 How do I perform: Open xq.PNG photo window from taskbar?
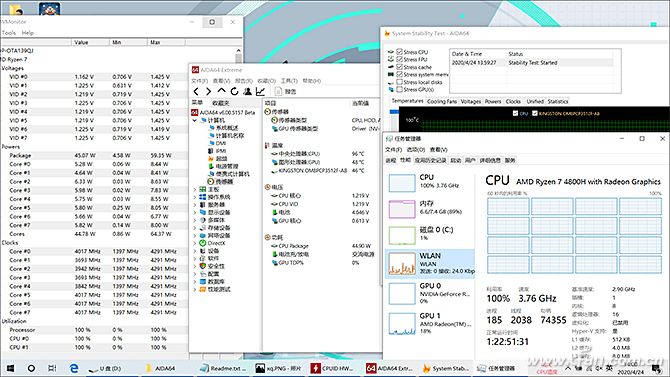click(278, 368)
